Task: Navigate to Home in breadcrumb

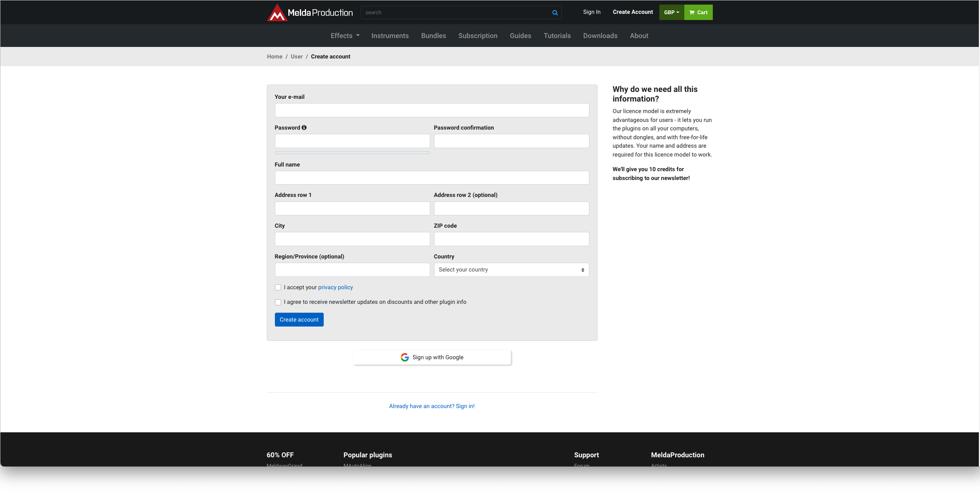Action: coord(275,57)
